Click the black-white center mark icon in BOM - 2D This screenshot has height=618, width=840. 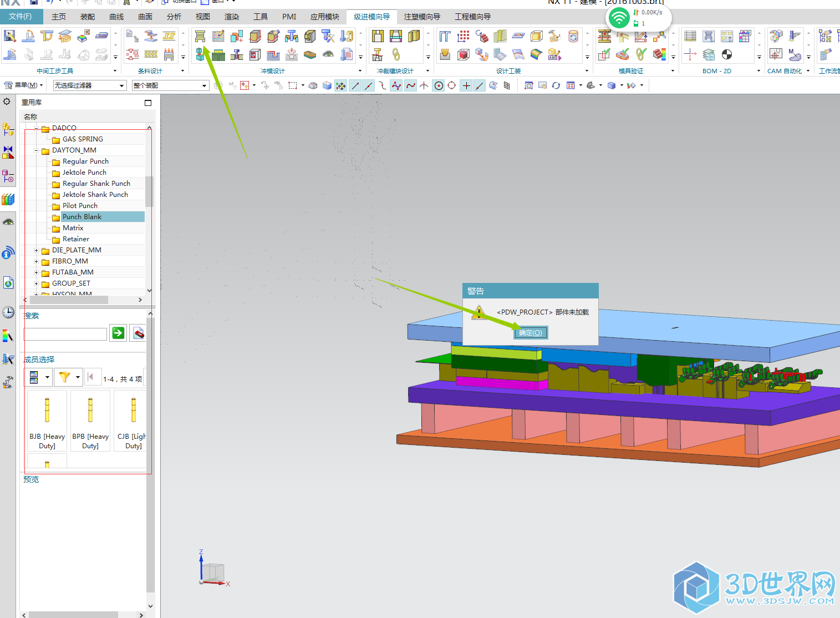(727, 54)
